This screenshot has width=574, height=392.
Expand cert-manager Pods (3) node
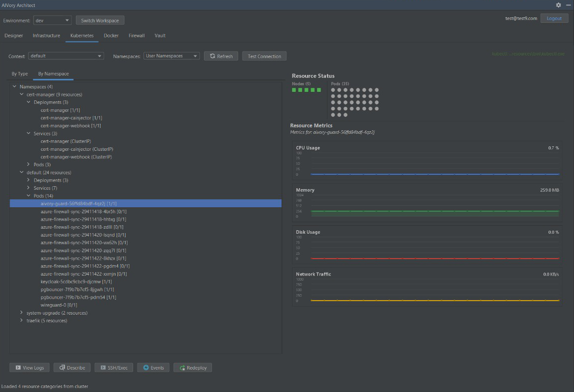tap(28, 165)
